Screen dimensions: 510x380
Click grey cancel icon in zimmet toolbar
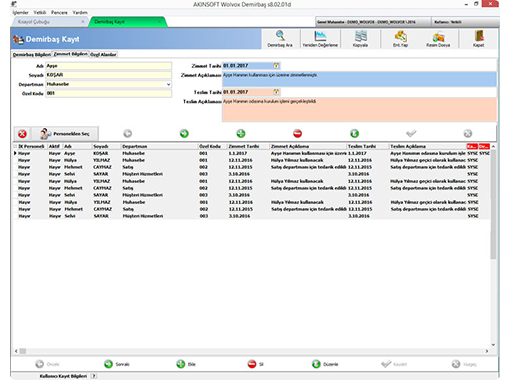click(x=468, y=134)
